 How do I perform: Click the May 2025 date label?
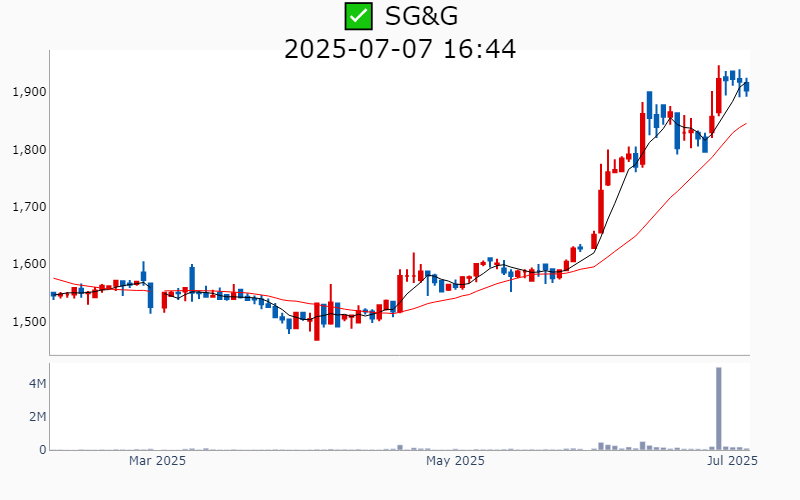455,461
